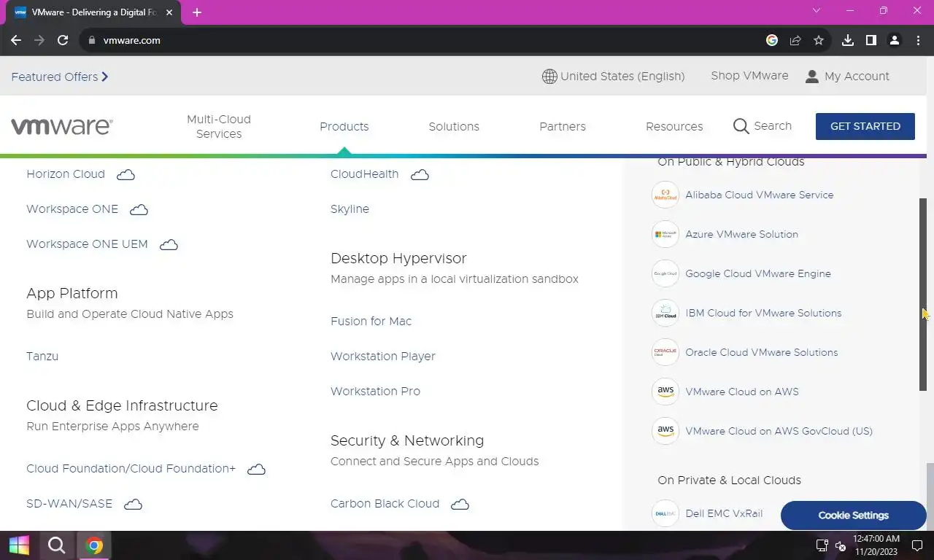Click Chrome icon in the taskbar
The height and width of the screenshot is (560, 934).
click(93, 545)
